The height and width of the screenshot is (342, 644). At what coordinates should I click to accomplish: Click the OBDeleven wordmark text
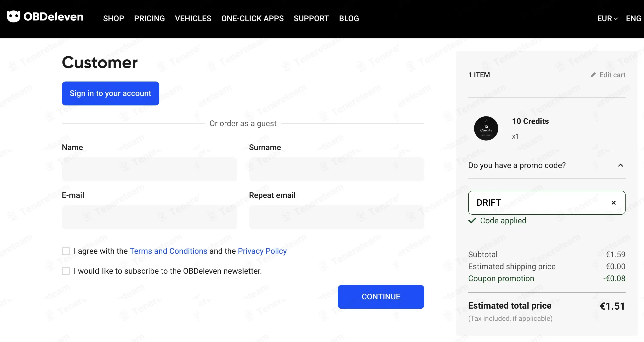(53, 17)
